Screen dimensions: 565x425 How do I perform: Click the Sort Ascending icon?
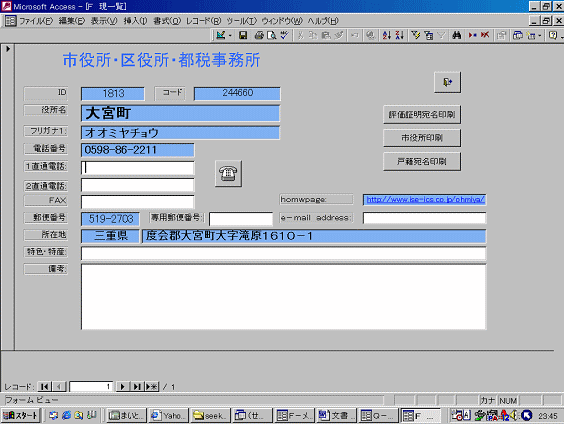(387, 35)
